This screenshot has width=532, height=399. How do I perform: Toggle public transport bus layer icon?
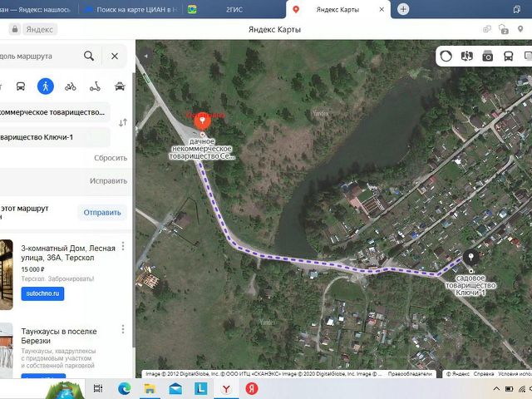click(x=508, y=56)
